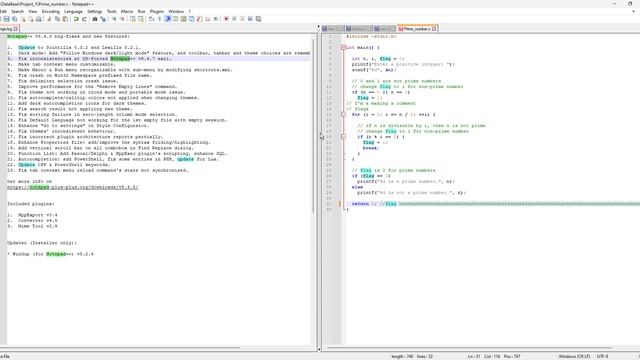Open the Encoding menu

(x=51, y=11)
